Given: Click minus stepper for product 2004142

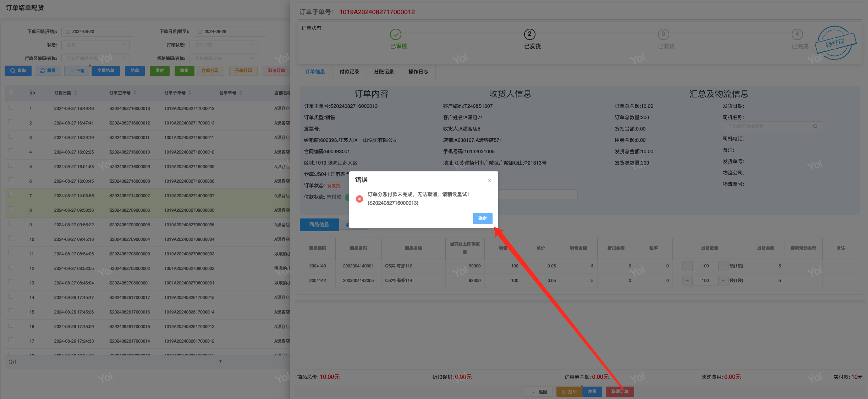Looking at the screenshot, I should 687,281.
